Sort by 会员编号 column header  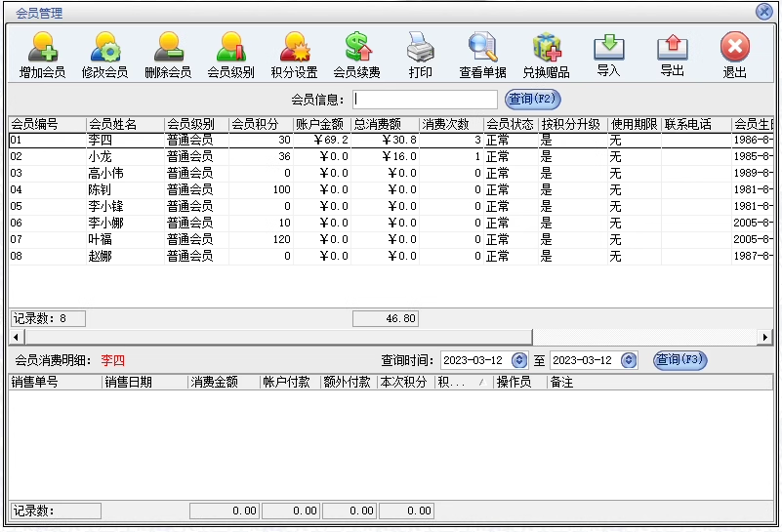pyautogui.click(x=47, y=124)
